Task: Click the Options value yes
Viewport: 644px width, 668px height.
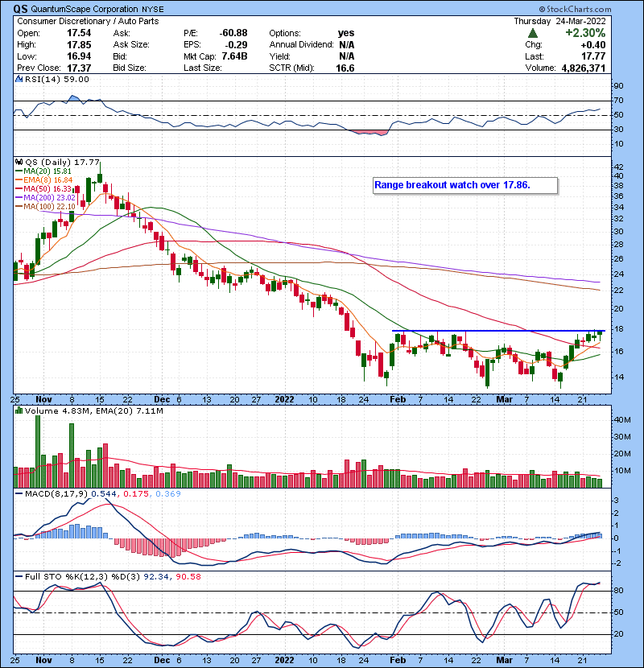Action: [x=346, y=33]
